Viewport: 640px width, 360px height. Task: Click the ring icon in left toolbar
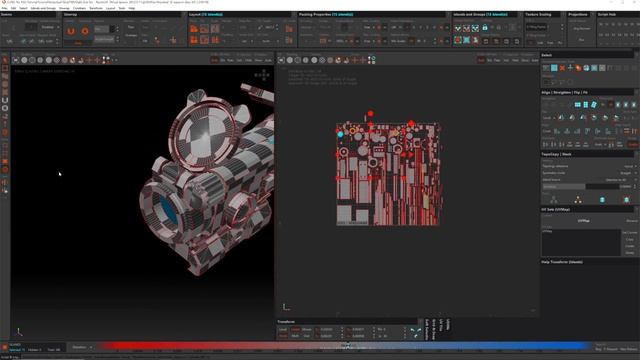(x=5, y=108)
